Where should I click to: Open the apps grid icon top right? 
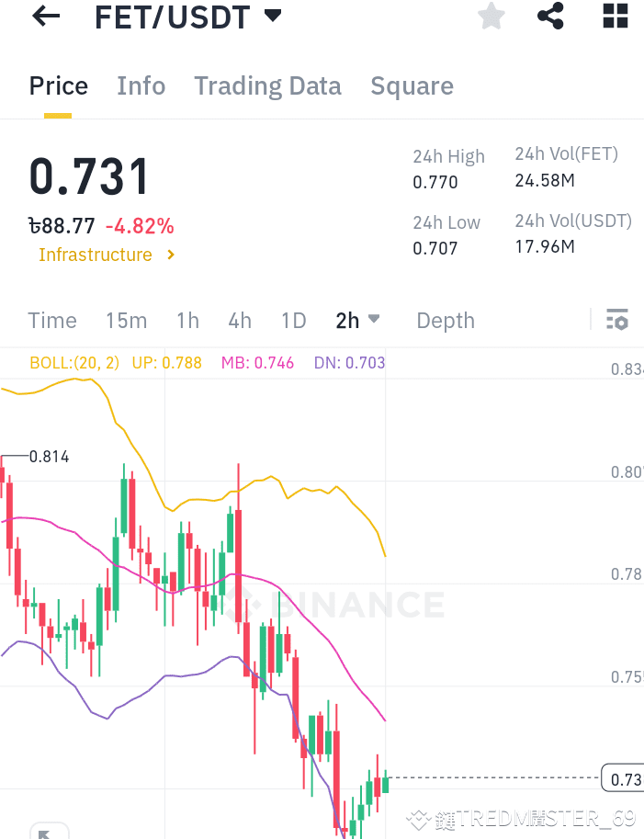(614, 16)
